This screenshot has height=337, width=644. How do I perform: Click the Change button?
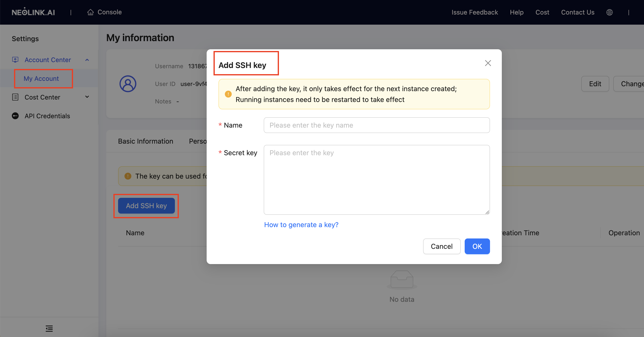[629, 84]
